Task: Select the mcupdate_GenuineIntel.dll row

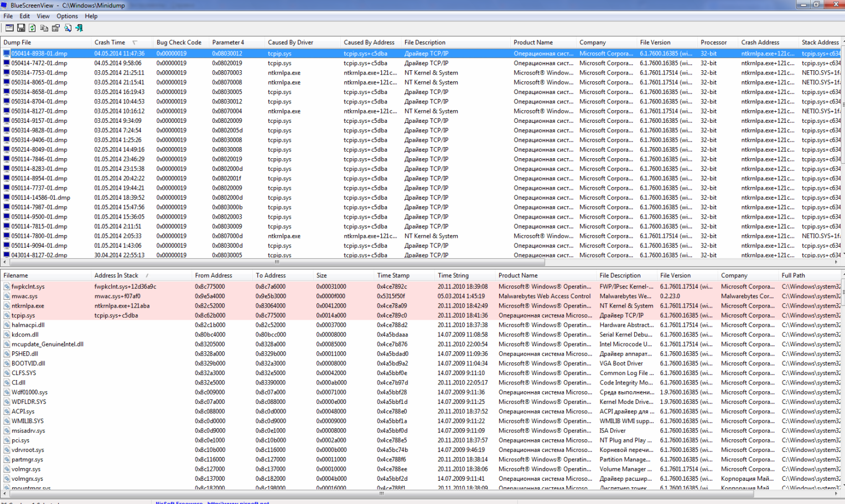Action: point(421,344)
